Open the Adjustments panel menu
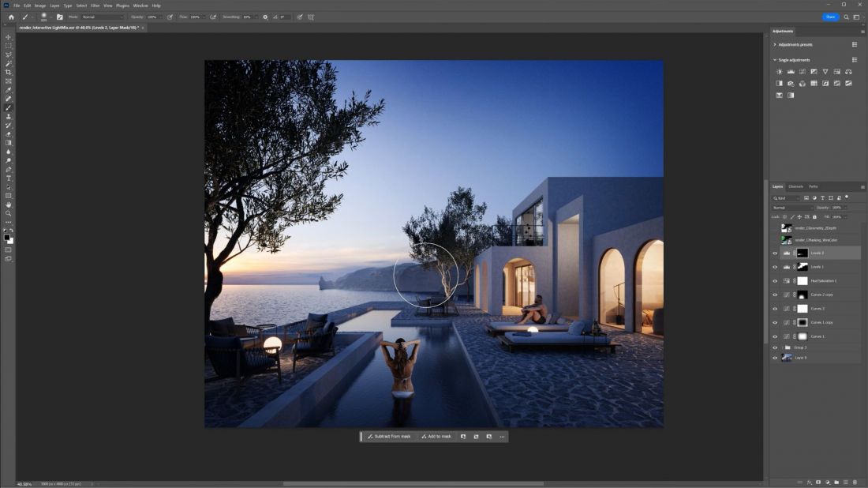Image resolution: width=868 pixels, height=488 pixels. [x=862, y=32]
